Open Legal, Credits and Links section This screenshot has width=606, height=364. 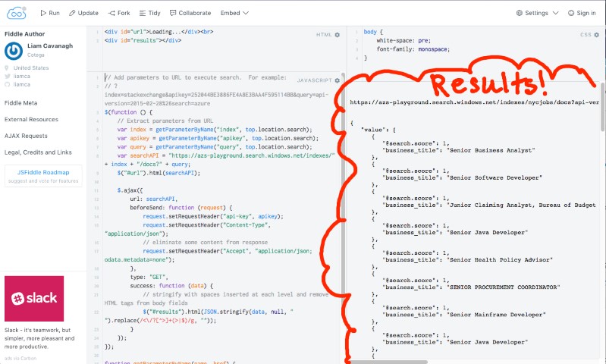pos(38,152)
